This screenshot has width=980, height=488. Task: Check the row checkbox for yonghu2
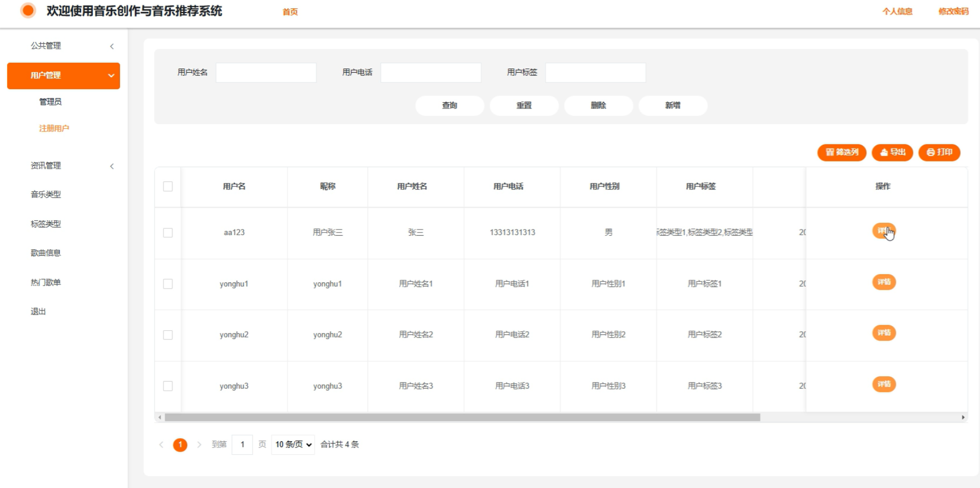tap(168, 335)
